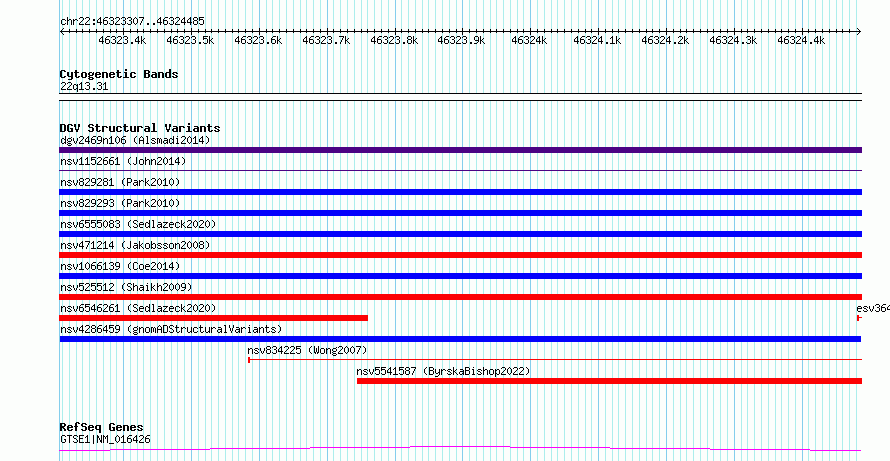Click the nsv4286459 (gnomADStructuralVariants) label
The width and height of the screenshot is (890, 461).
coord(171,329)
